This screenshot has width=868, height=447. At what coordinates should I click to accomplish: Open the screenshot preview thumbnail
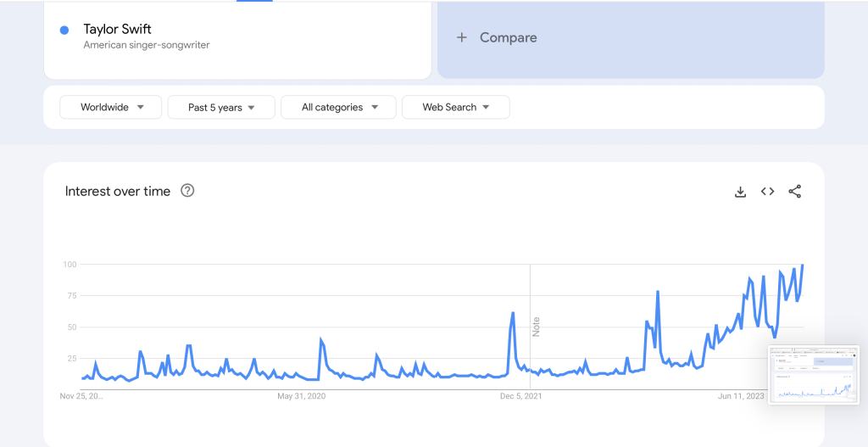(814, 374)
